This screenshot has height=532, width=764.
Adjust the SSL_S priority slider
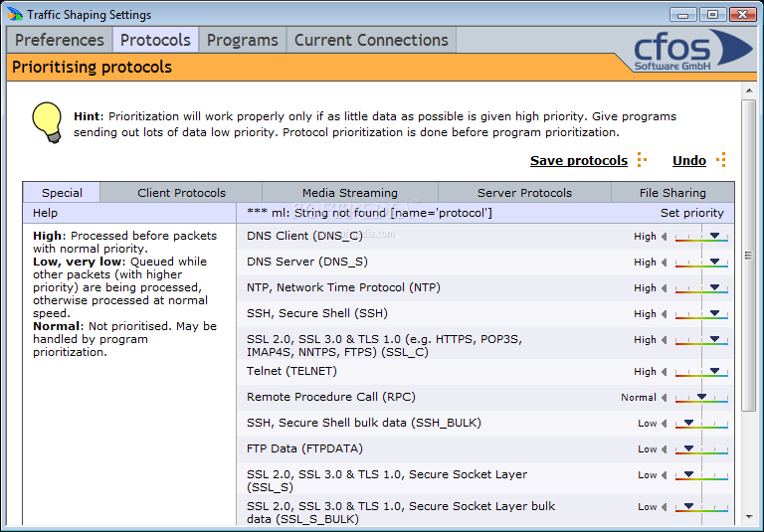pos(701,475)
